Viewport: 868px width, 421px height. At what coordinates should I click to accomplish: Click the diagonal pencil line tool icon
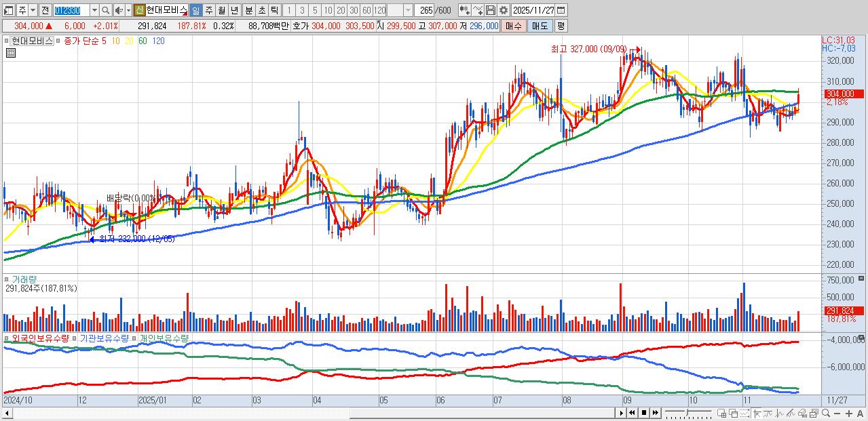point(791,414)
